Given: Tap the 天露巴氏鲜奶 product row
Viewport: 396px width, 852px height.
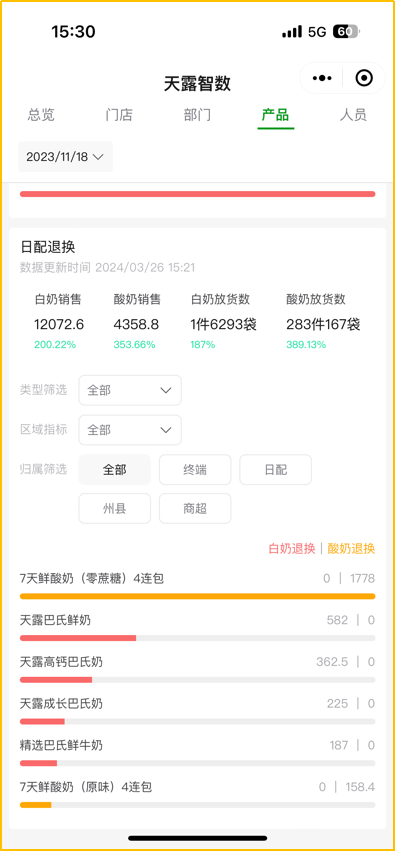Looking at the screenshot, I should click(x=198, y=627).
